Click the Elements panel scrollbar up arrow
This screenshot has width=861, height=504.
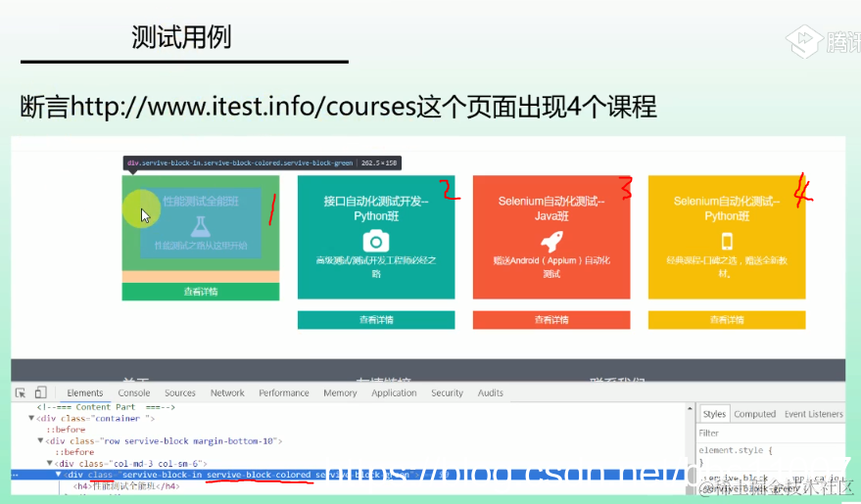pos(690,408)
